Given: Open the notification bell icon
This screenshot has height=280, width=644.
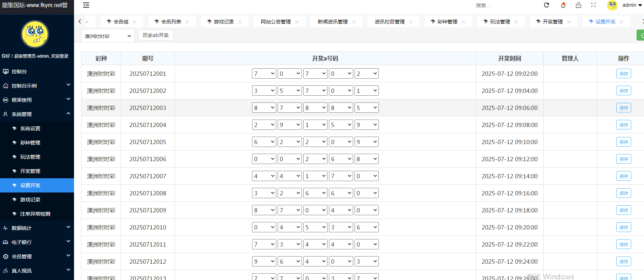Looking at the screenshot, I should coord(563,5).
